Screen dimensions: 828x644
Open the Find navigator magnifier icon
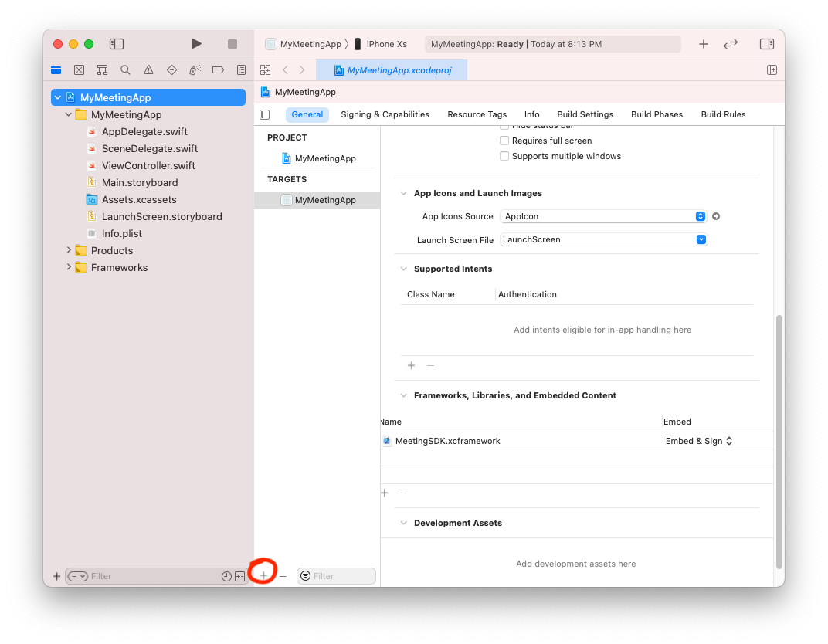pyautogui.click(x=125, y=69)
